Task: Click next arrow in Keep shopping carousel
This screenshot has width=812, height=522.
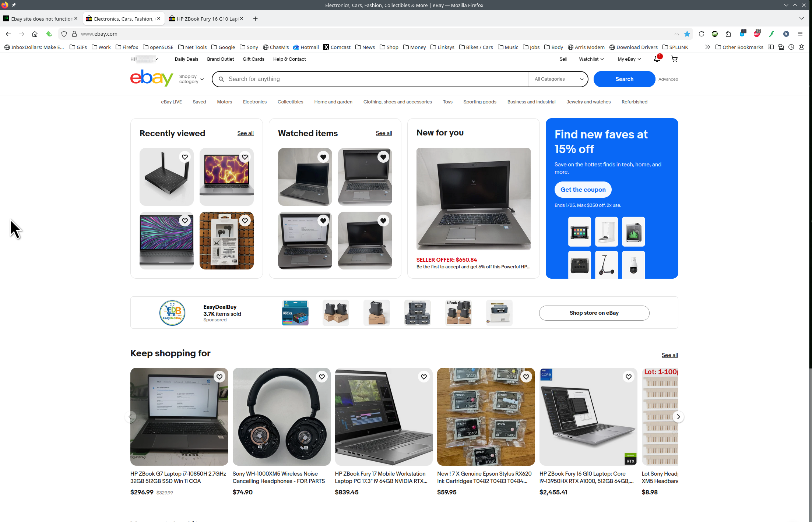Action: click(678, 417)
